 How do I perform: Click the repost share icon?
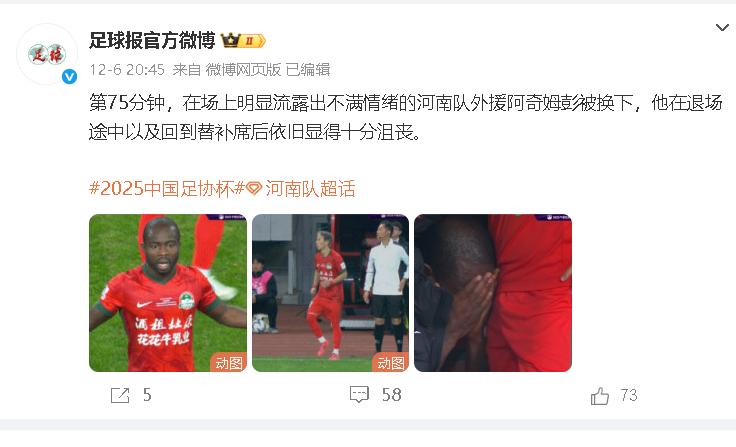click(120, 395)
